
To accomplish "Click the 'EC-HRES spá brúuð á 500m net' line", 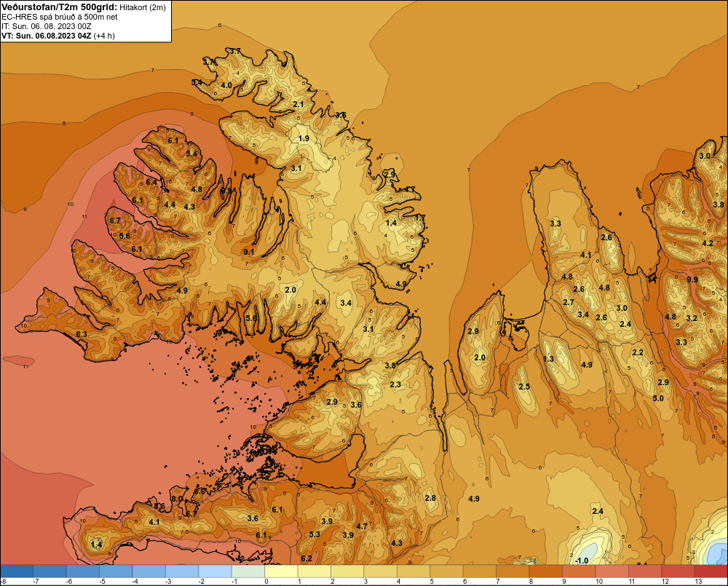I will (60, 17).
